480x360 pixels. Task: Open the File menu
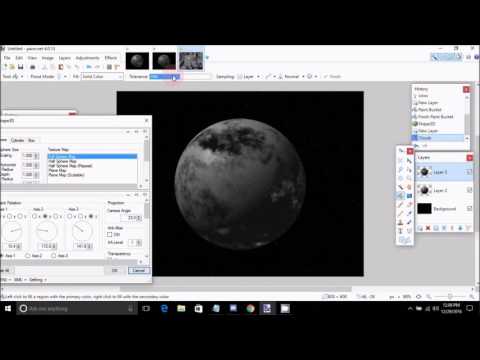(x=7, y=58)
